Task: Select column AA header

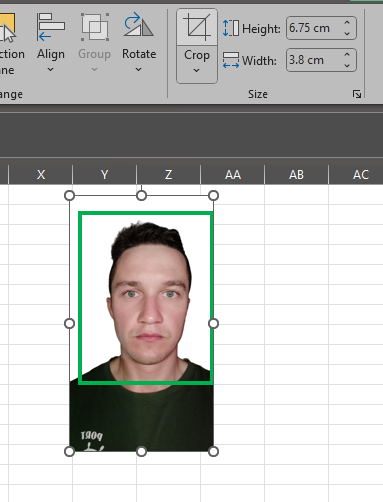Action: click(x=232, y=174)
